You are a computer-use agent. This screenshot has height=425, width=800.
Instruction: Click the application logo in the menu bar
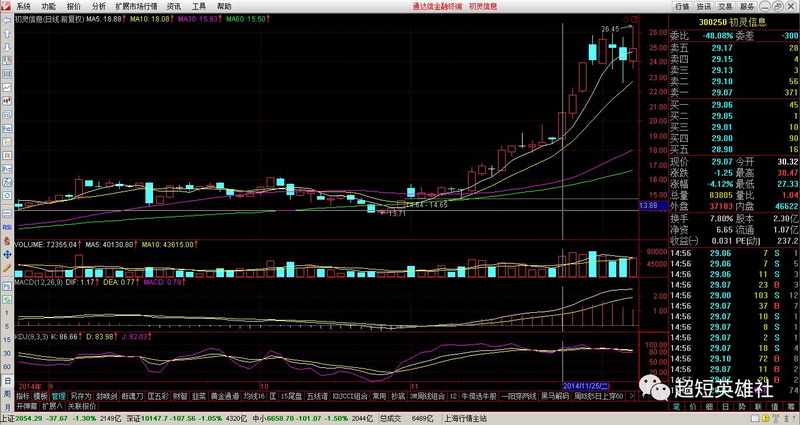(x=6, y=5)
